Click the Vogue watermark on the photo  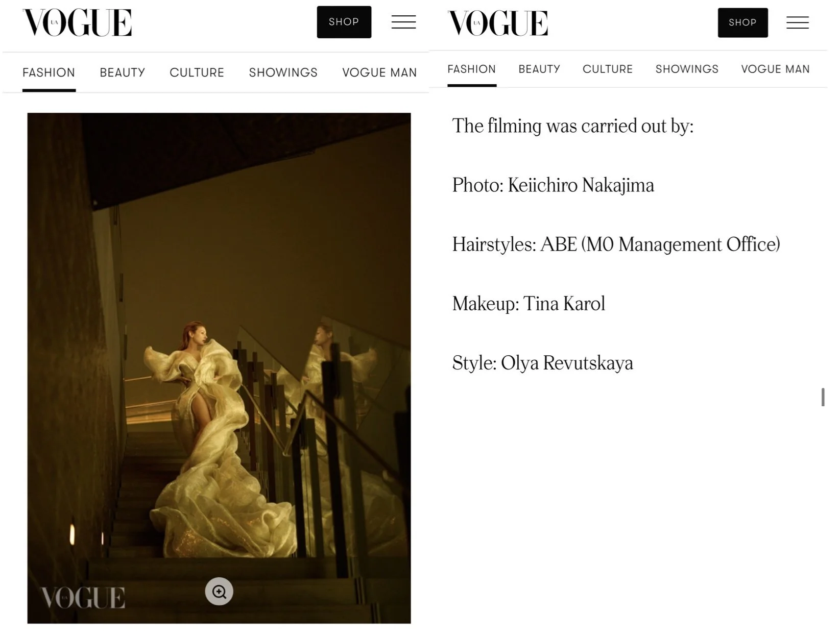point(83,598)
